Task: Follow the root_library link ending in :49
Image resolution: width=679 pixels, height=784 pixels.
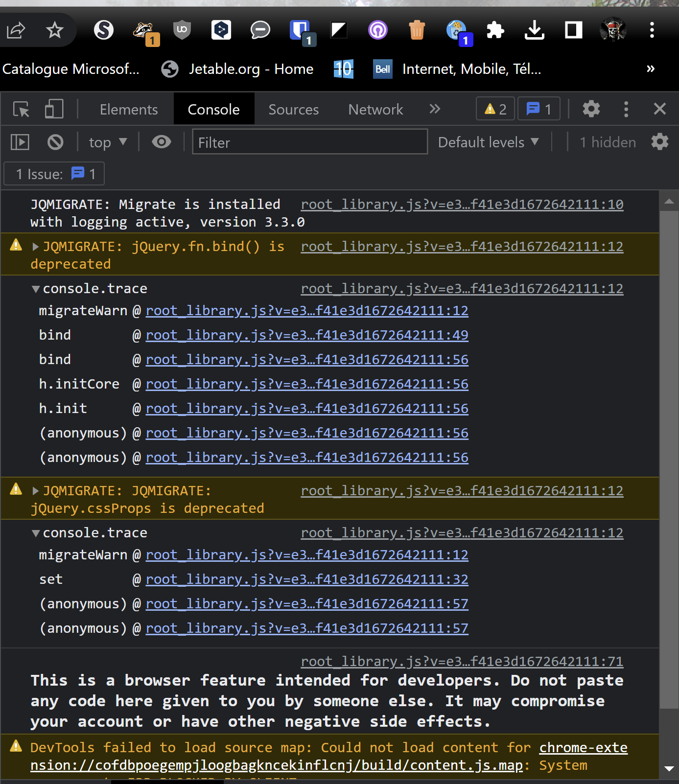Action: click(307, 335)
